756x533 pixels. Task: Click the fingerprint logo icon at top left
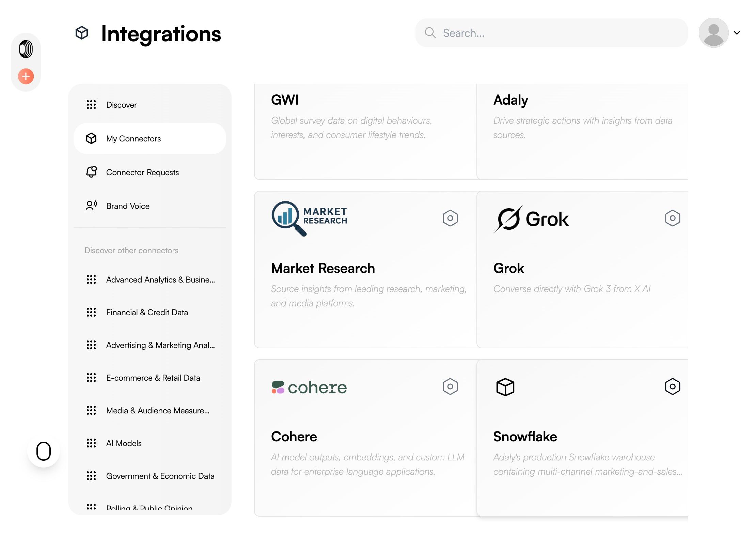(x=26, y=49)
